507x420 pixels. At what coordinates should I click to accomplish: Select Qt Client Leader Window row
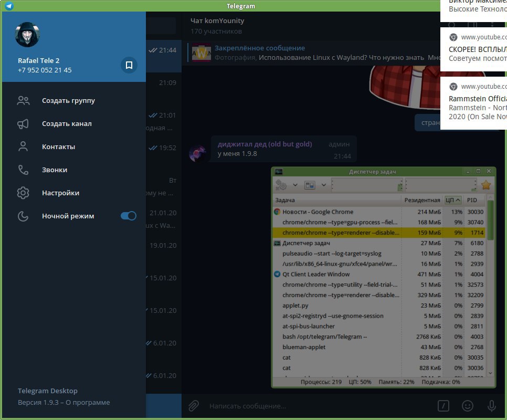(x=379, y=274)
